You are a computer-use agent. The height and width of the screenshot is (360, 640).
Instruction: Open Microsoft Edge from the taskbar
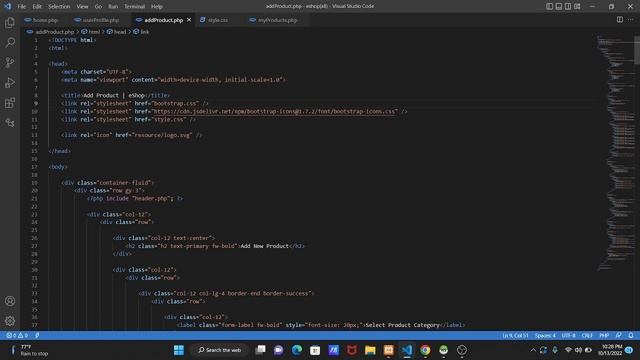[297, 350]
